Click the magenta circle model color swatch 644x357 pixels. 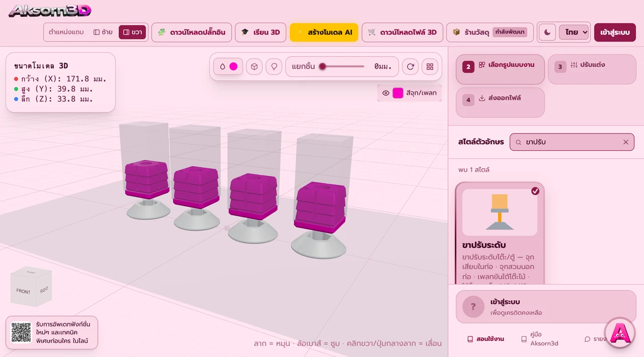tap(233, 66)
